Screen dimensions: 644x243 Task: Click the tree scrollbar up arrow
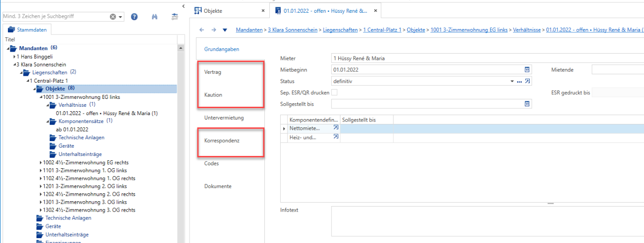181,48
